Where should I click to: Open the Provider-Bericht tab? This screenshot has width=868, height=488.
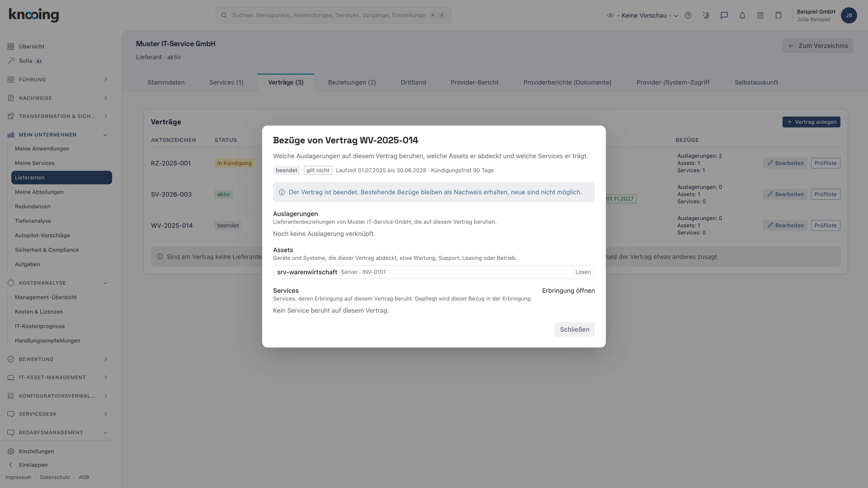[x=474, y=82]
